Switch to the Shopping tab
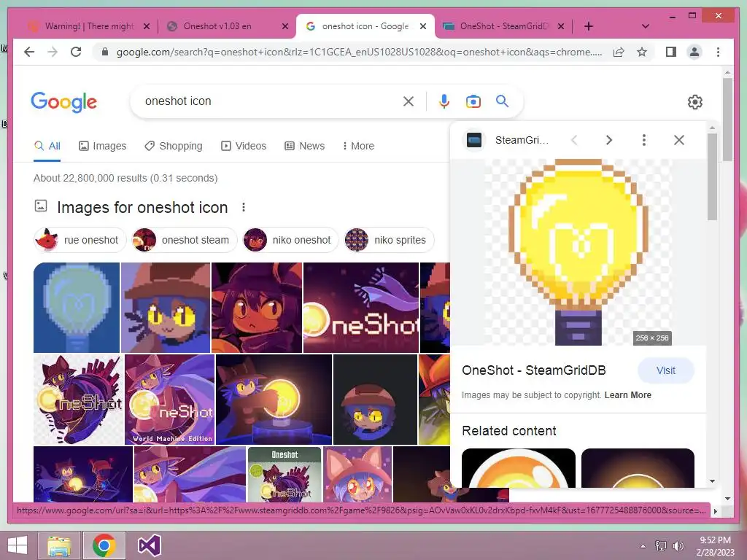 pos(174,146)
